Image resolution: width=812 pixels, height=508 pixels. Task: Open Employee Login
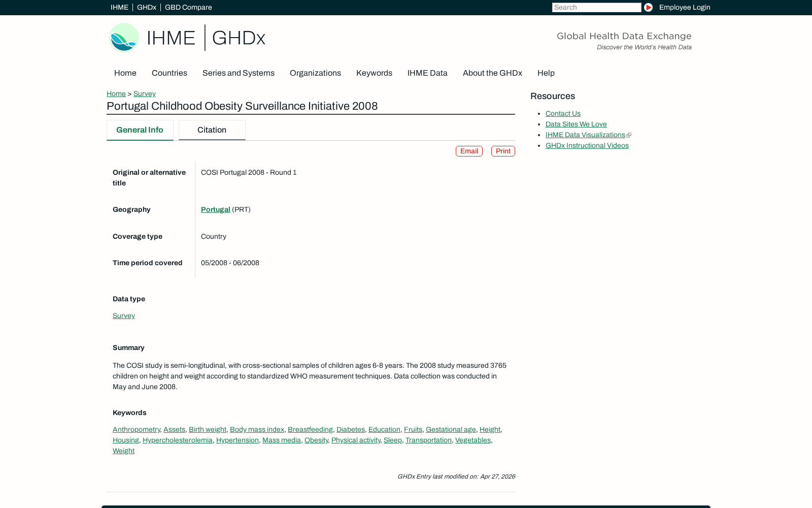click(685, 7)
